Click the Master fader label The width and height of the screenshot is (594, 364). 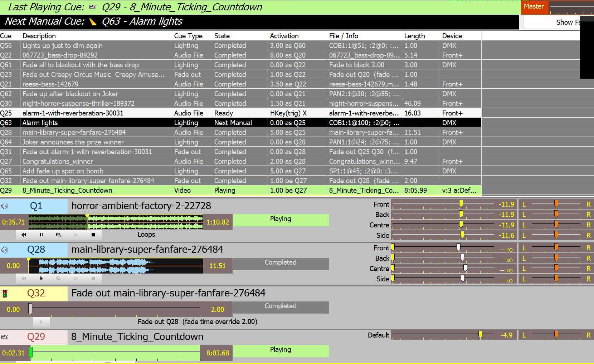click(x=534, y=6)
